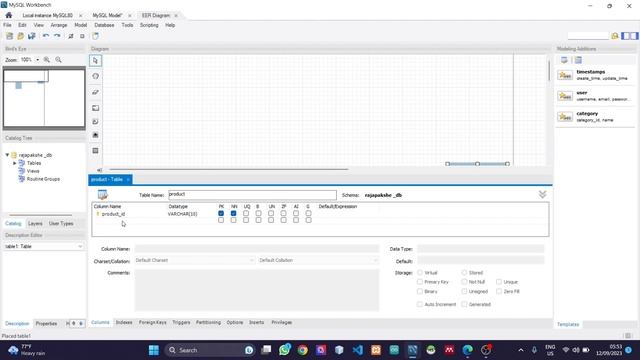This screenshot has height=360, width=640.
Task: Select the hand pan tool
Action: point(95,76)
